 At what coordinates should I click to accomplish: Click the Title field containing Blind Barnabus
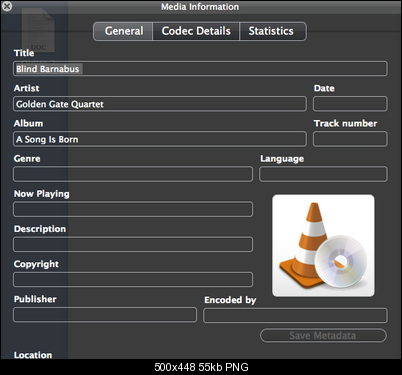(200, 69)
